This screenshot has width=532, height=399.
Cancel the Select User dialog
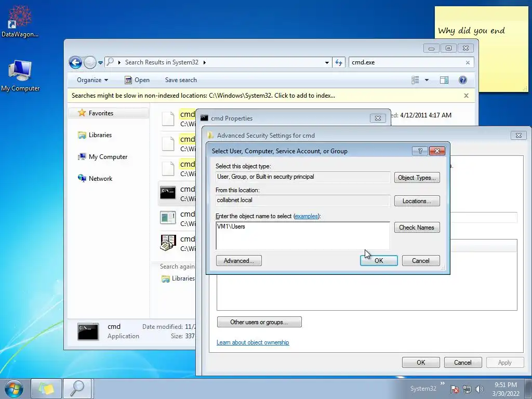(x=421, y=261)
